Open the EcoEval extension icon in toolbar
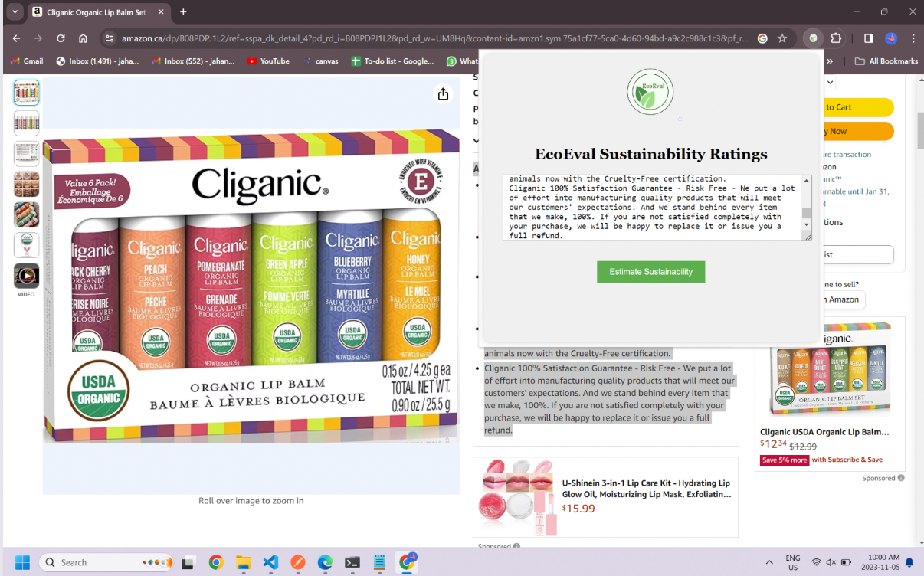This screenshot has width=924, height=576. click(x=813, y=38)
